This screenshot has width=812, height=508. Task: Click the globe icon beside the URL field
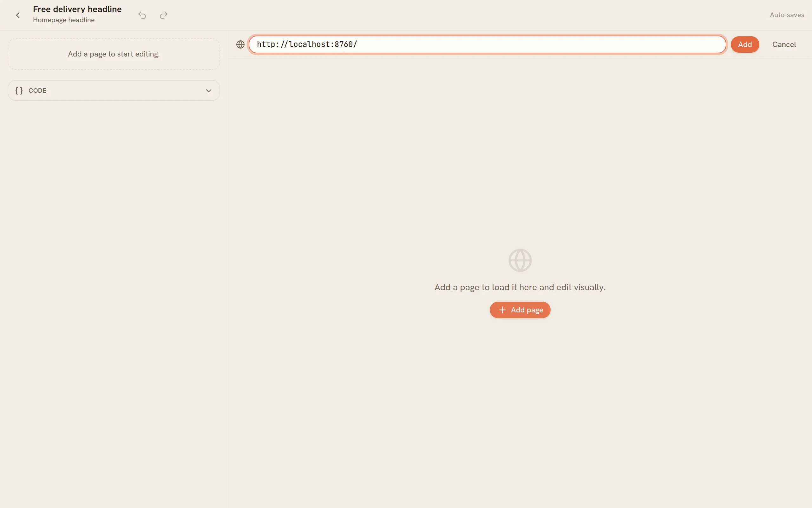pos(240,44)
